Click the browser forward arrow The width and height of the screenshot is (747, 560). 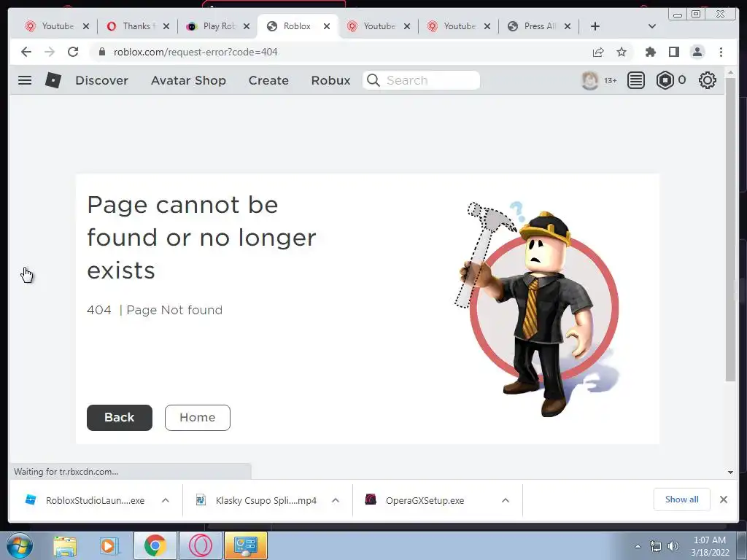click(50, 52)
